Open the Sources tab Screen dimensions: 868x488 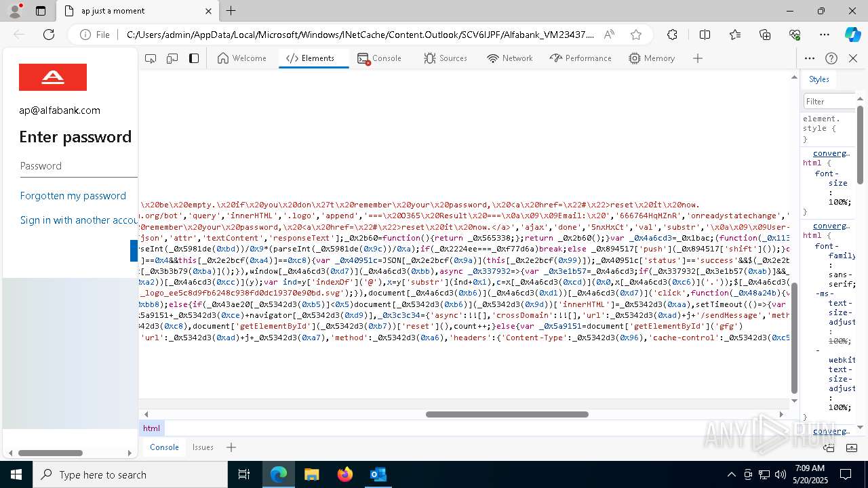pos(446,58)
